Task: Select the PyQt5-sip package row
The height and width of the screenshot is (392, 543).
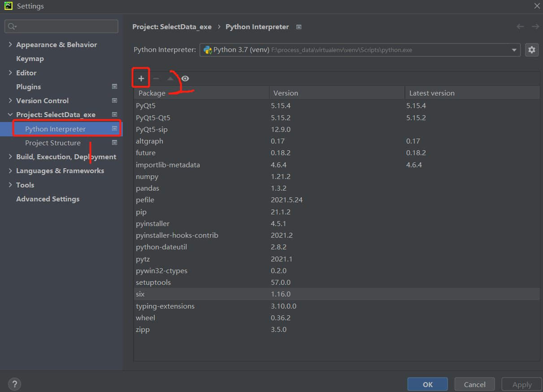Action: click(x=337, y=129)
